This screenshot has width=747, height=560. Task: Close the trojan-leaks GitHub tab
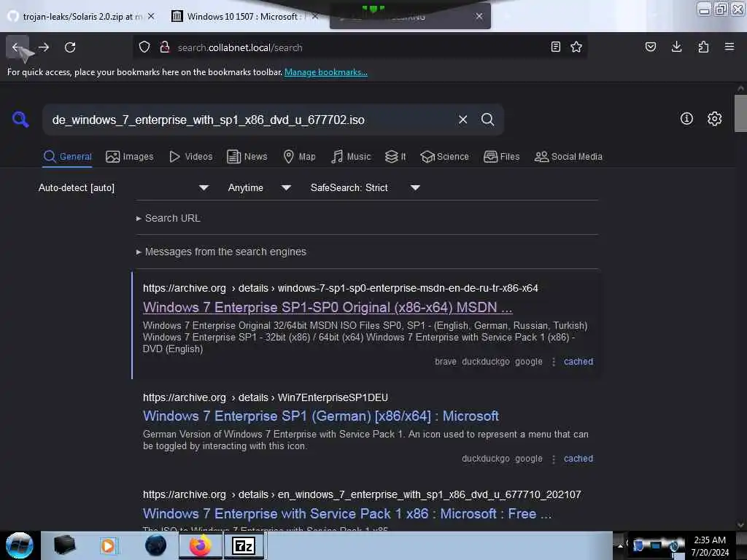click(151, 16)
